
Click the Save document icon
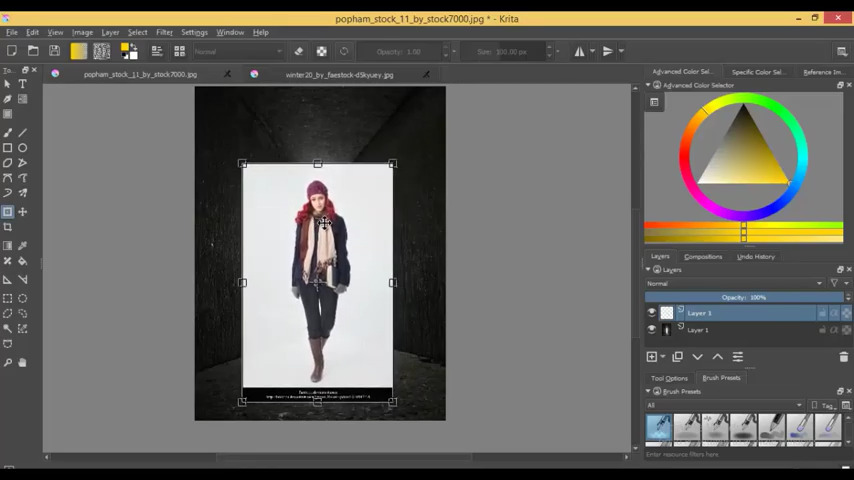(54, 51)
